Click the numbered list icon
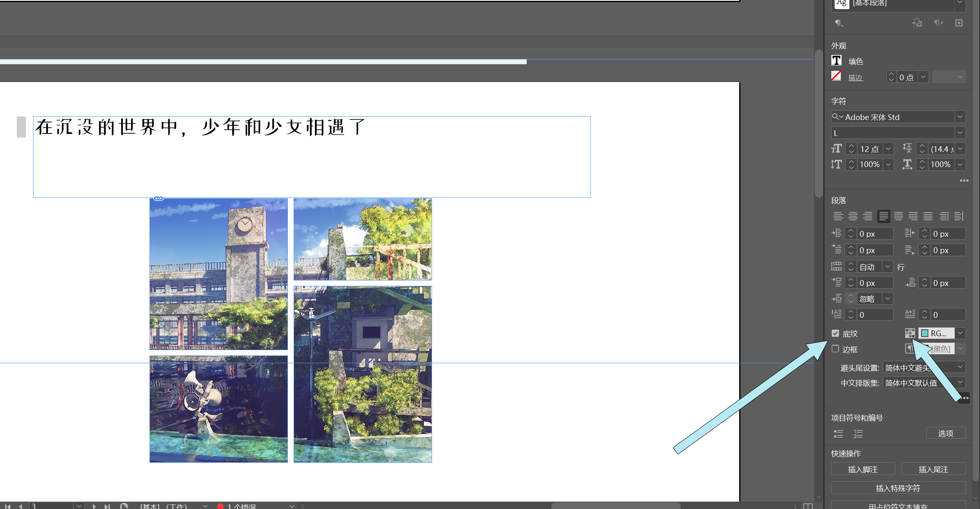980x509 pixels. click(x=858, y=434)
